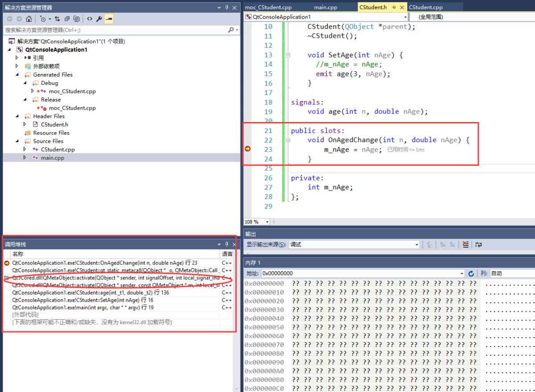Switch to the moc_CStudent.cpp editor tab

268,8
